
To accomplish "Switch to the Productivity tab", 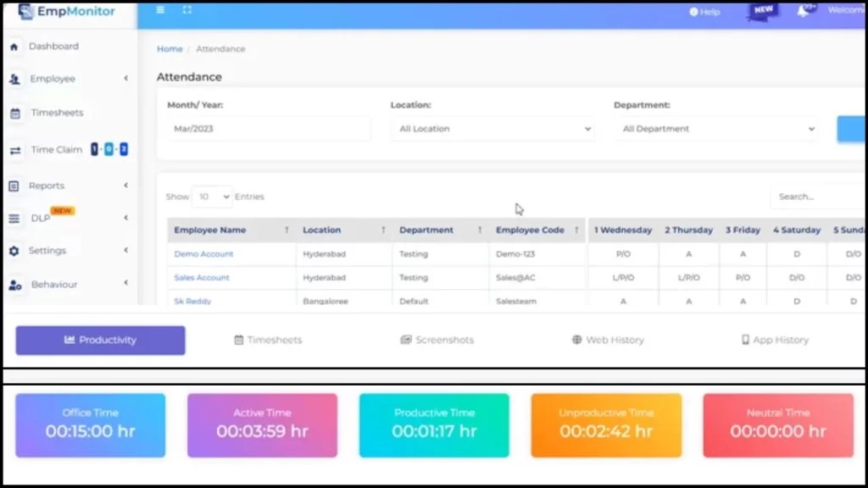I will coord(100,341).
